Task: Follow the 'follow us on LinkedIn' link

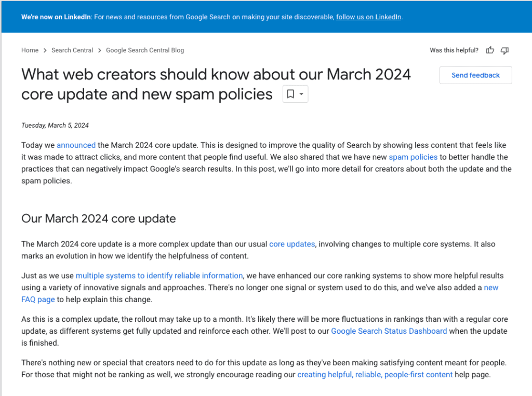Action: click(x=368, y=17)
